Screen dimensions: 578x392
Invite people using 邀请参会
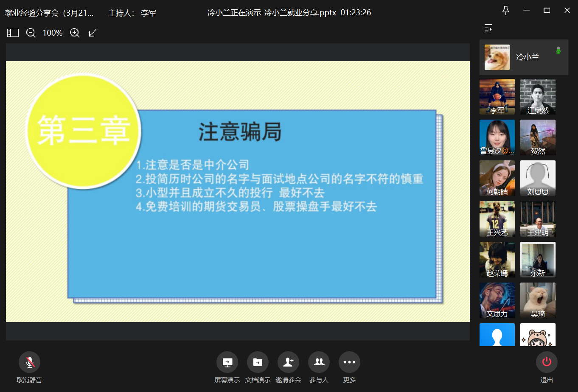288,362
